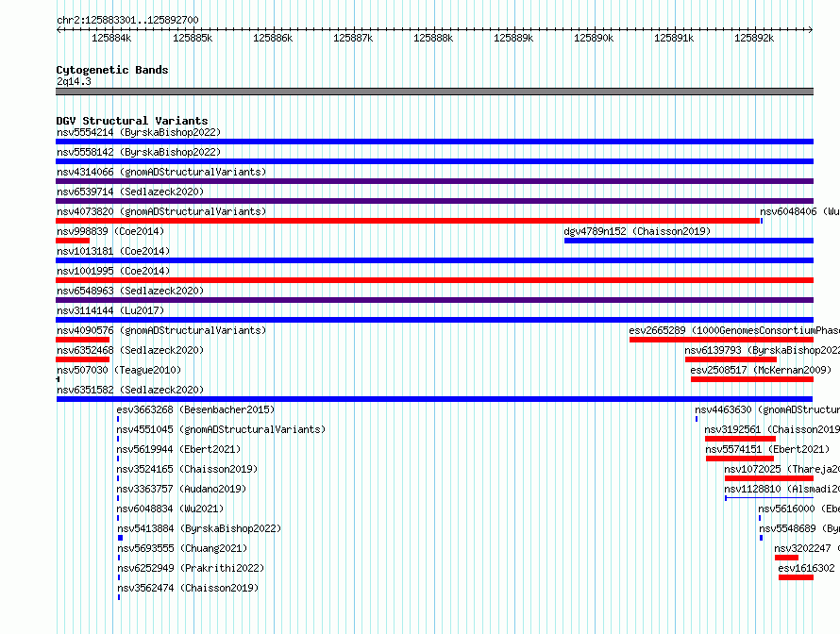Select the red nsv1072025 variant bar
This screenshot has width=840, height=634.
pyautogui.click(x=769, y=478)
